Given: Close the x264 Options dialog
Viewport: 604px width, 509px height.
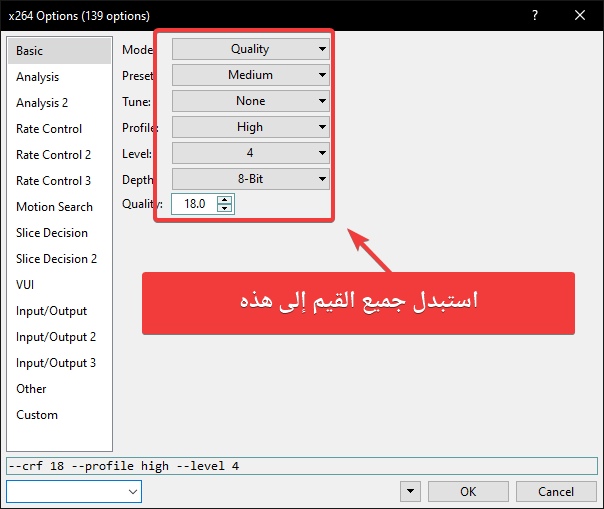Looking at the screenshot, I should click(580, 15).
